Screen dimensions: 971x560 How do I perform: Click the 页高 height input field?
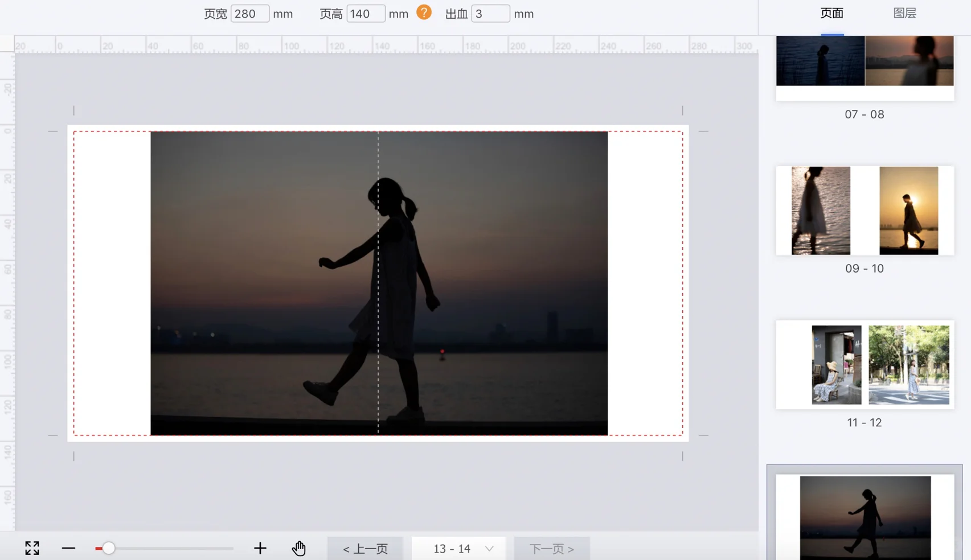366,14
